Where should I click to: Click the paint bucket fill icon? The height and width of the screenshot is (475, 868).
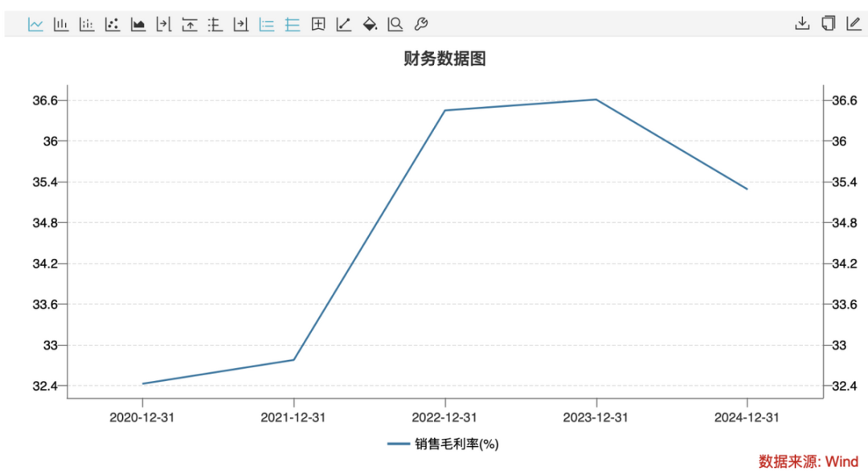(370, 24)
